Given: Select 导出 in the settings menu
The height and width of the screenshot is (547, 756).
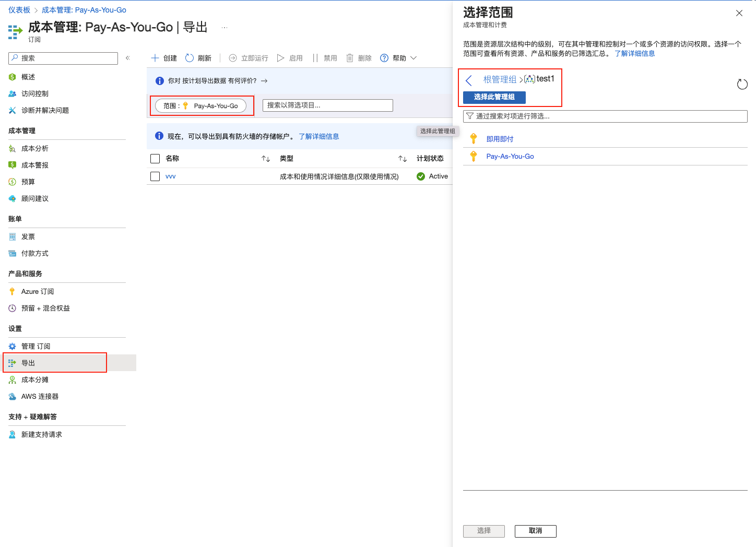Looking at the screenshot, I should [28, 363].
